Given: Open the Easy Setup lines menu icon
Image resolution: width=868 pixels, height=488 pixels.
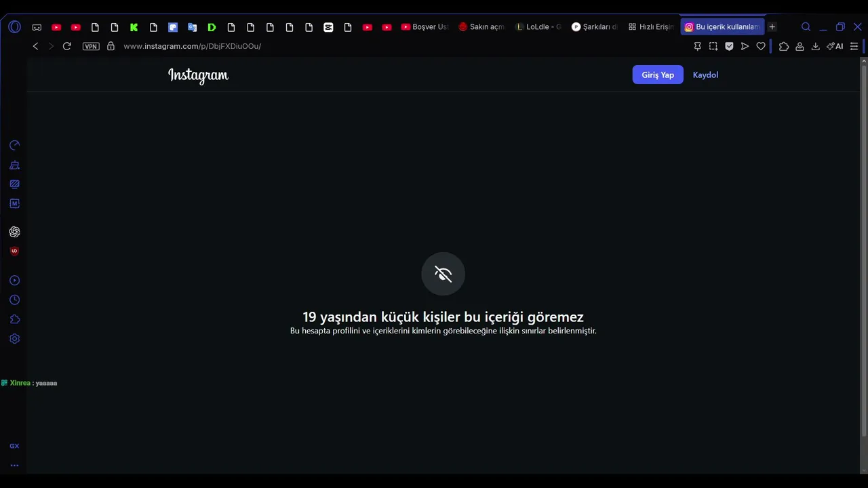Looking at the screenshot, I should pos(854,46).
